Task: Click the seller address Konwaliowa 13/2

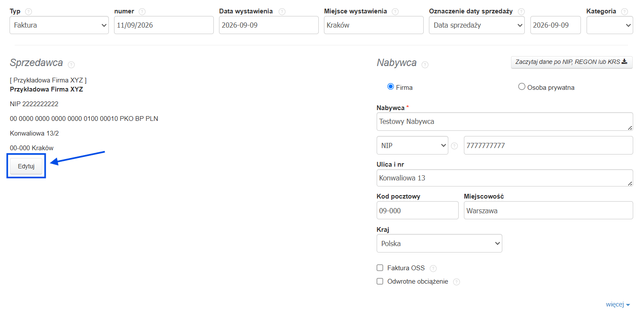Action: tap(35, 133)
